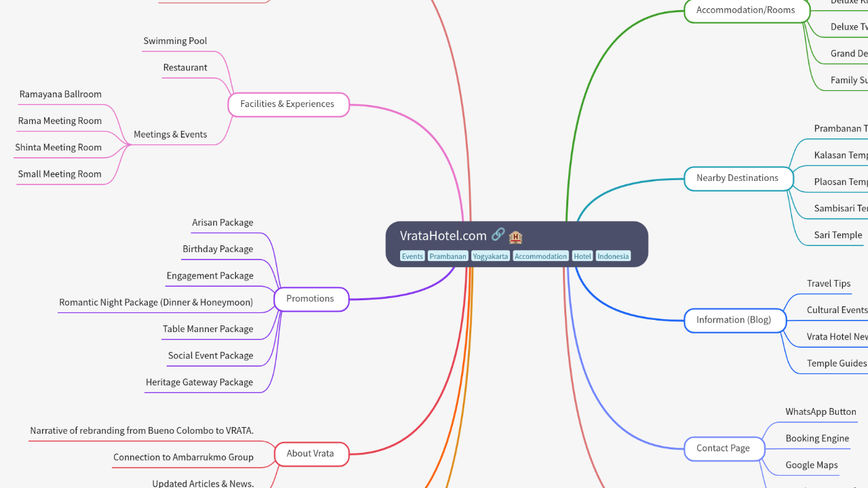Click the Temple Guides item
The image size is (868, 488).
coord(837,363)
